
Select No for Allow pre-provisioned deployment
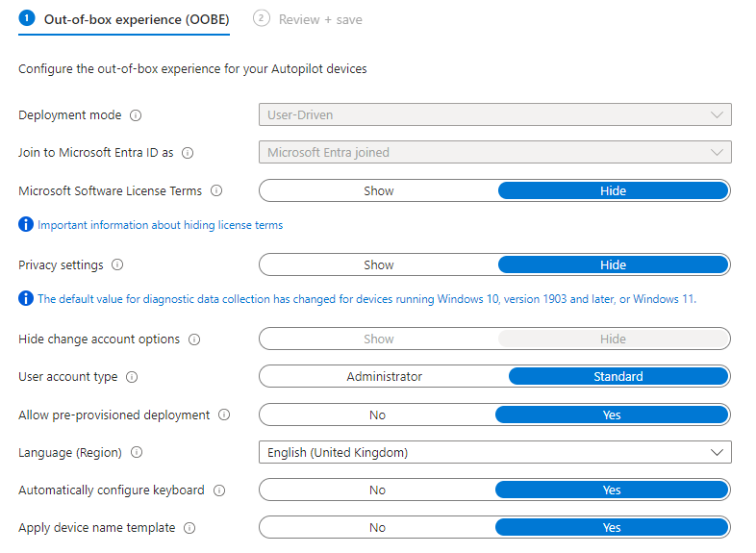coord(377,415)
